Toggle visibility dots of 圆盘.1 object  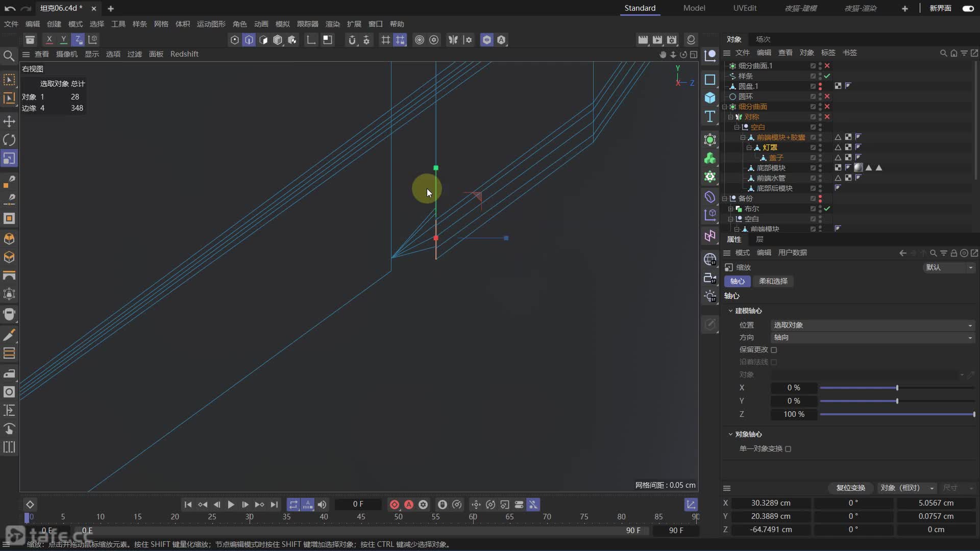(x=820, y=86)
